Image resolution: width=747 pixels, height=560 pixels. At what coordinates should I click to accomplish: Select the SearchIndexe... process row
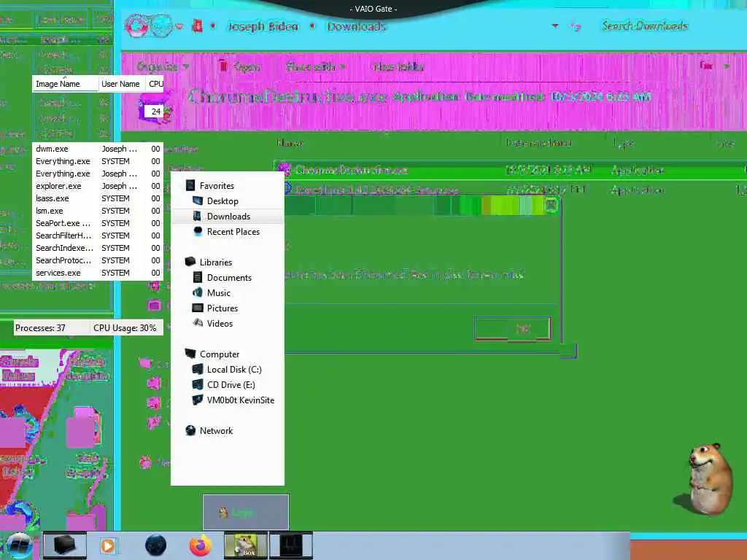tap(98, 248)
